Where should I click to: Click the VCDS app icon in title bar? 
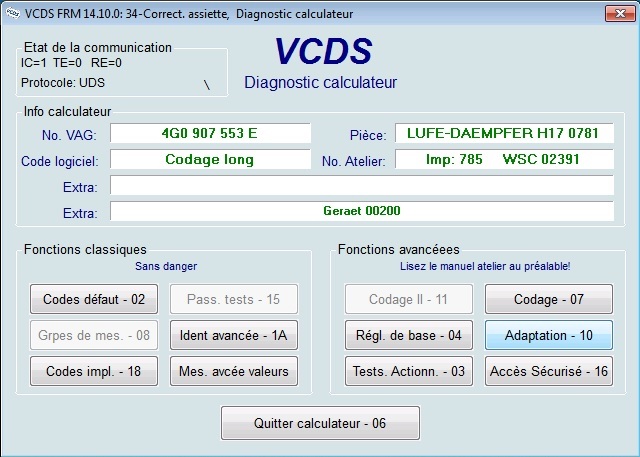(x=15, y=11)
